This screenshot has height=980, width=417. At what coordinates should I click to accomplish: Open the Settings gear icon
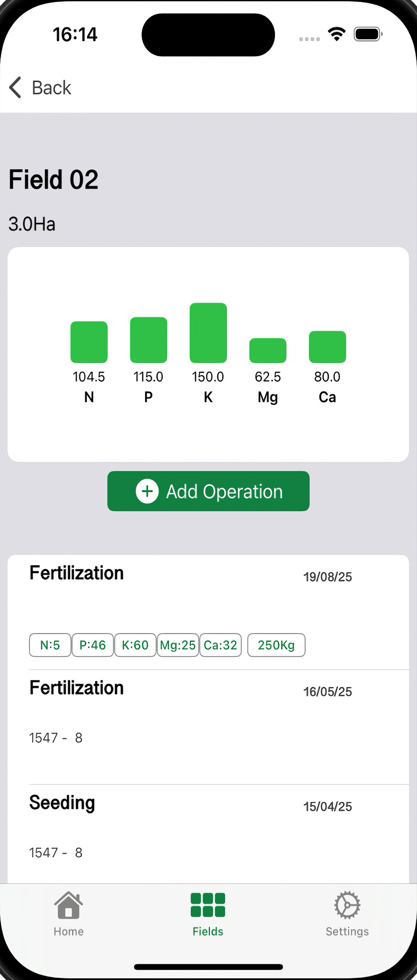[347, 905]
